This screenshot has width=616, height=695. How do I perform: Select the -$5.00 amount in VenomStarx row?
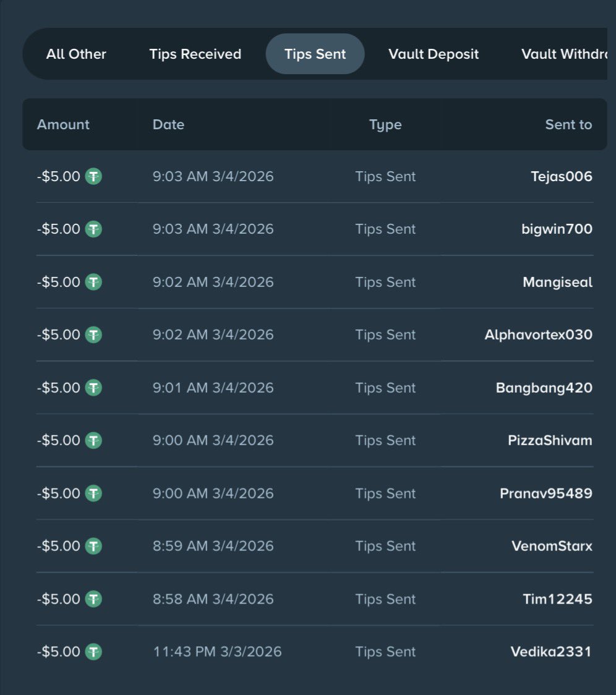click(x=59, y=546)
